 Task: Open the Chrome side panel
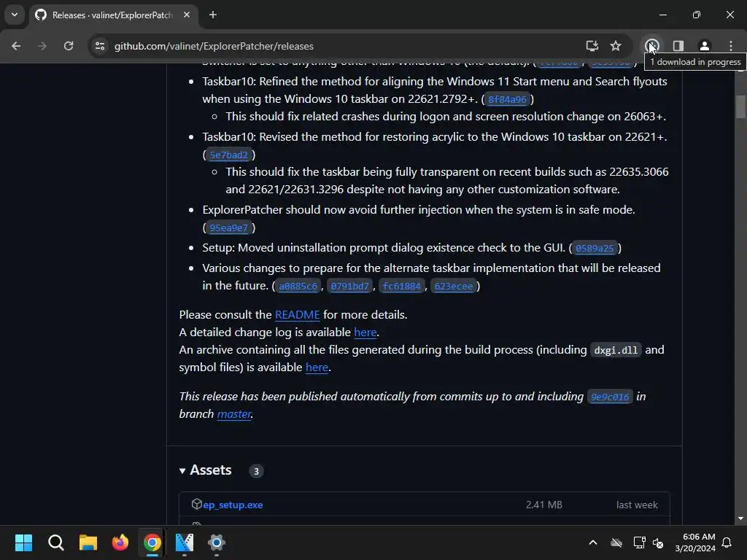(x=678, y=46)
